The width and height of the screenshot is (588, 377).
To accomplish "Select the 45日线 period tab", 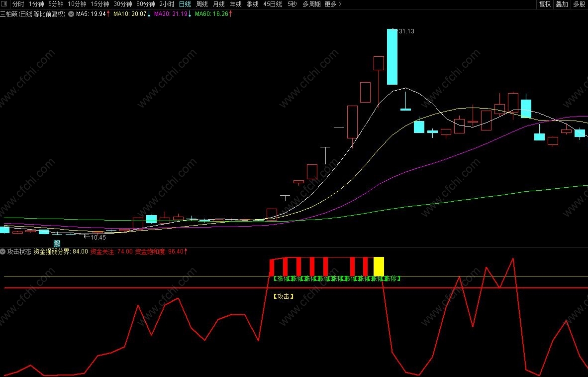I will tap(273, 4).
